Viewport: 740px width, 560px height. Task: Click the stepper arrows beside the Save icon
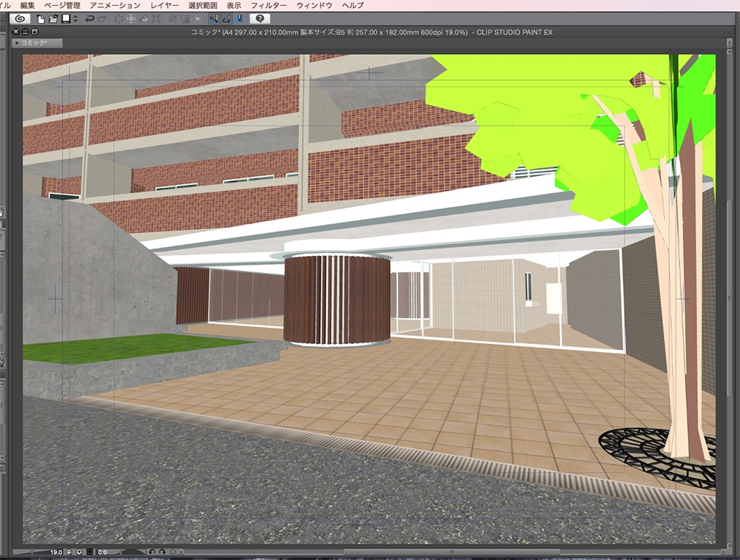coord(75,20)
